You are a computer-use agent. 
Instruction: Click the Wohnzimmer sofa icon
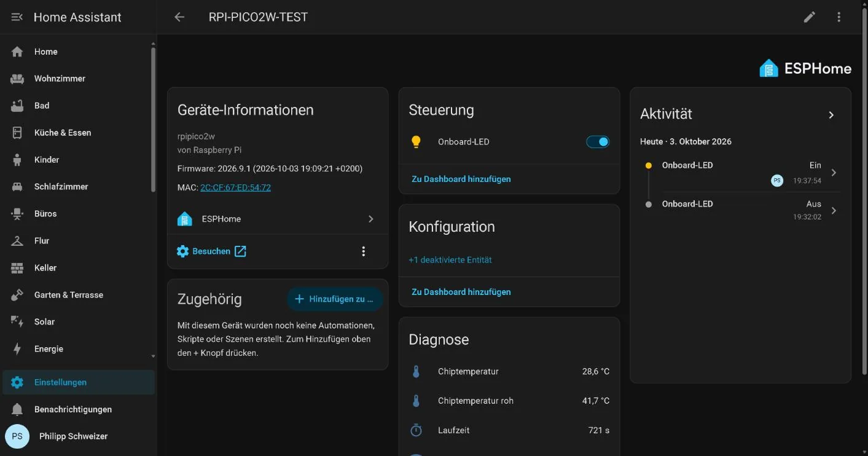tap(17, 79)
